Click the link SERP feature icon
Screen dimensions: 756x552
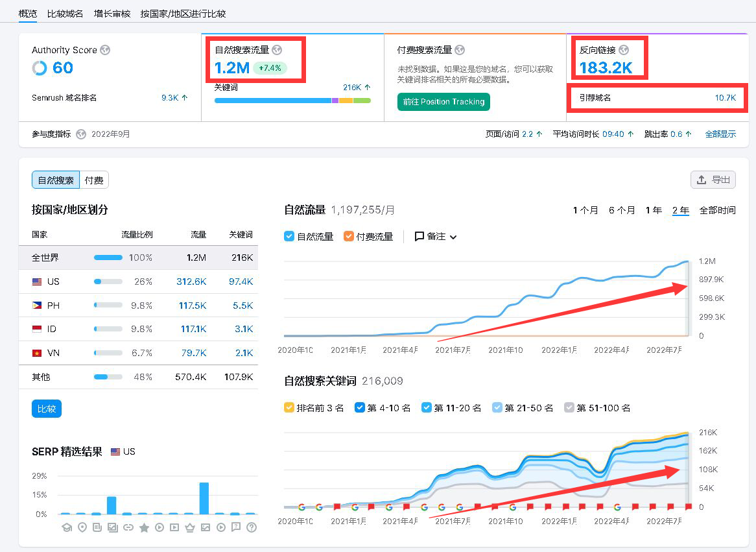[x=128, y=527]
